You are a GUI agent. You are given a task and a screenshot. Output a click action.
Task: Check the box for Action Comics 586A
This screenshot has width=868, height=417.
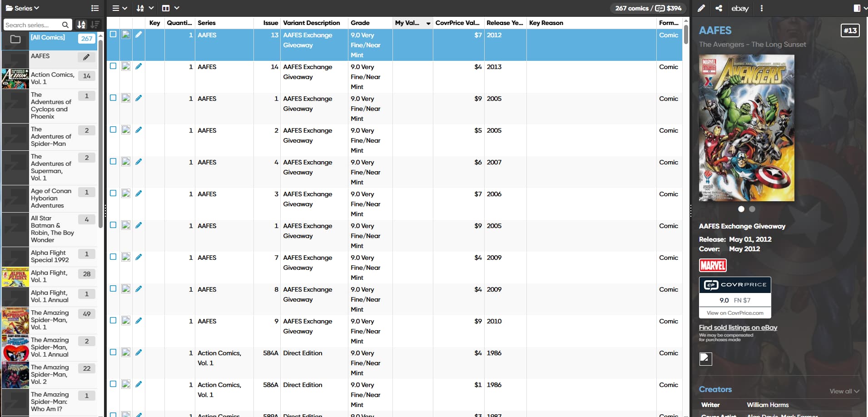coord(113,384)
